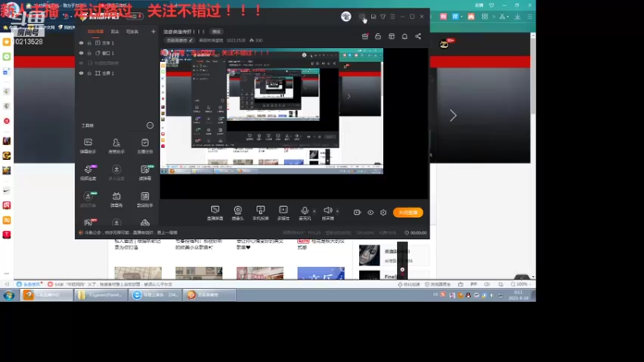
Task: Click the record video icon beside 关闭直播
Action: tap(357, 212)
